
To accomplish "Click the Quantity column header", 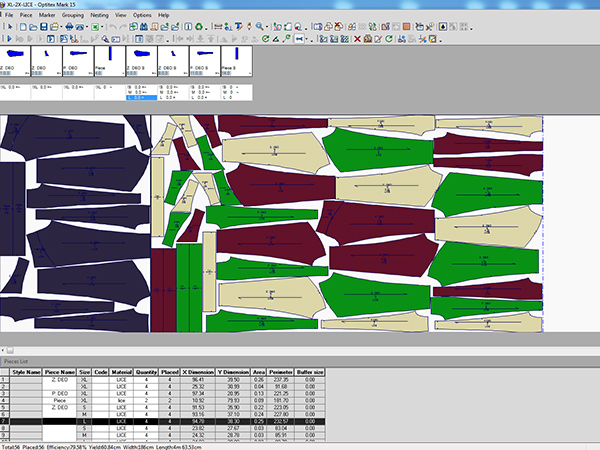I will pyautogui.click(x=146, y=372).
